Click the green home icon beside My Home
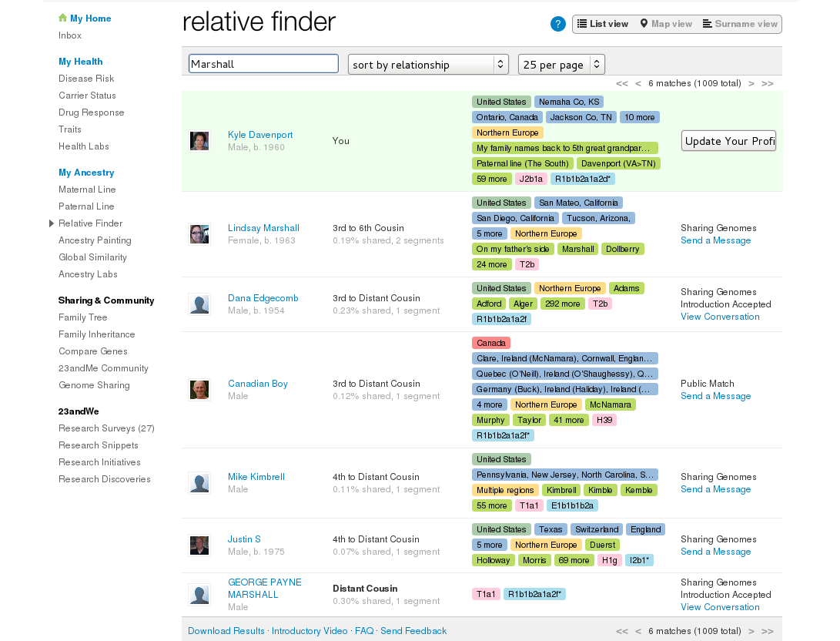Screen dimensions: 840x641 point(62,18)
